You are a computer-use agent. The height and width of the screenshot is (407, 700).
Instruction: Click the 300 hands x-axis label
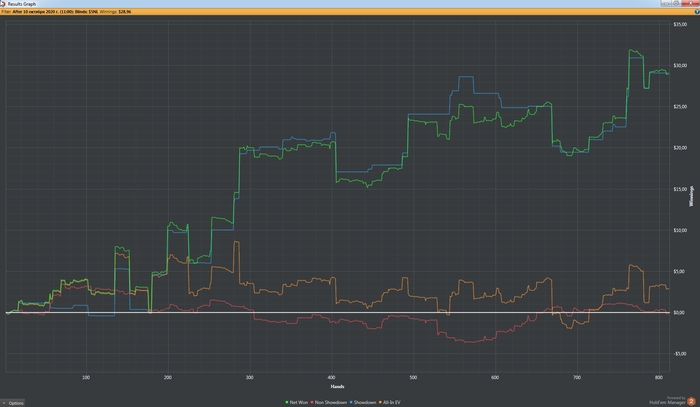coord(250,378)
